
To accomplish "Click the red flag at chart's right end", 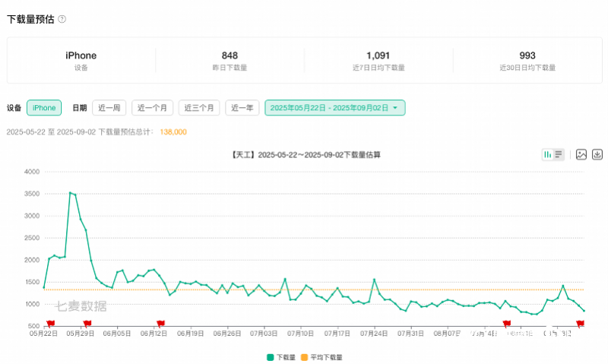I will pyautogui.click(x=580, y=324).
